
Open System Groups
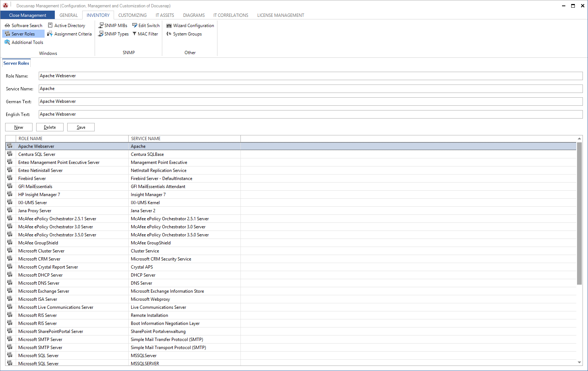point(184,34)
